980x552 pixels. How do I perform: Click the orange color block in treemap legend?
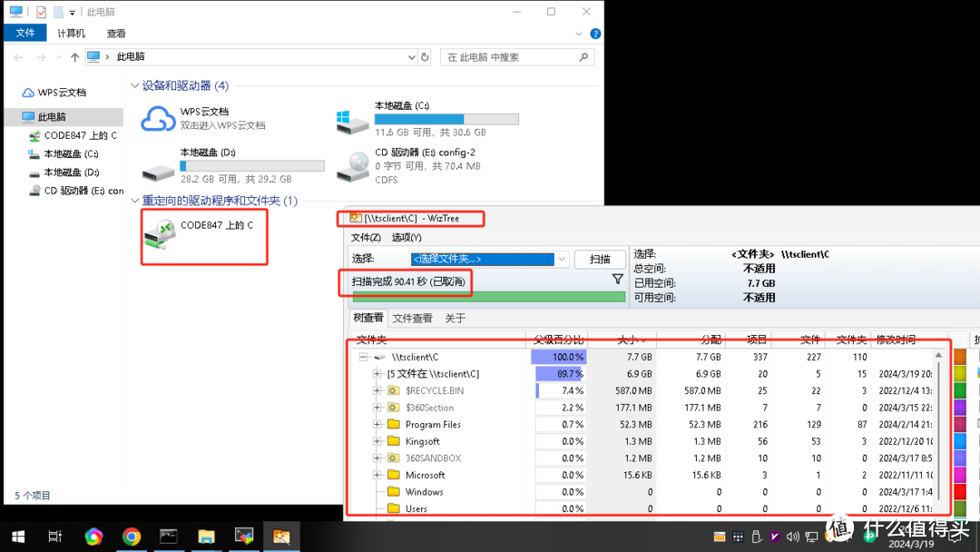pyautogui.click(x=960, y=357)
